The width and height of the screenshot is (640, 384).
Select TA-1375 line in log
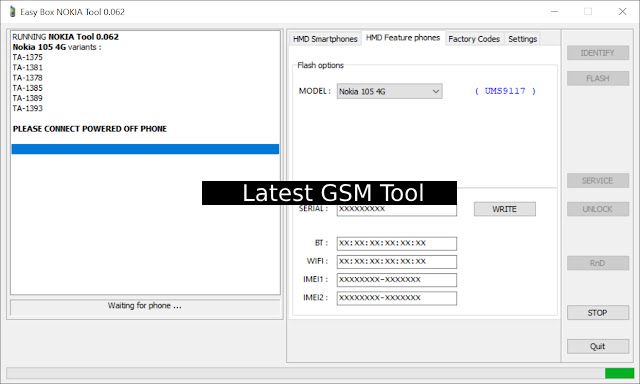(x=27, y=58)
